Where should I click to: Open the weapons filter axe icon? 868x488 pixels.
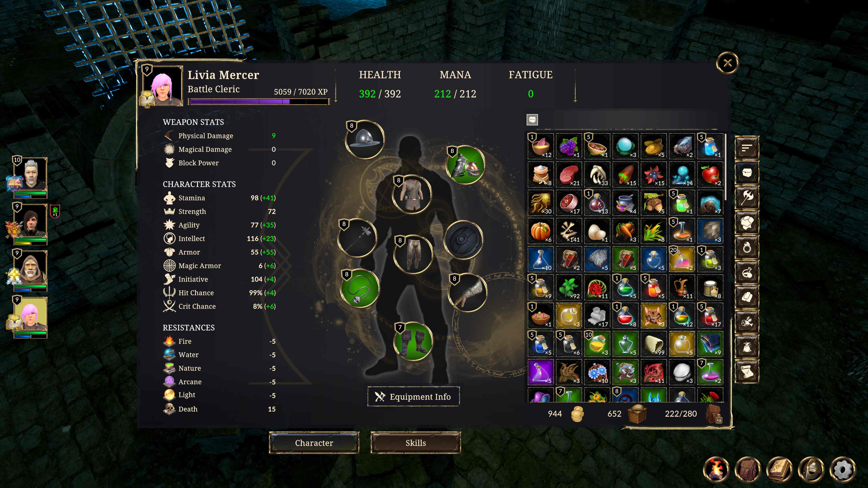point(747,198)
